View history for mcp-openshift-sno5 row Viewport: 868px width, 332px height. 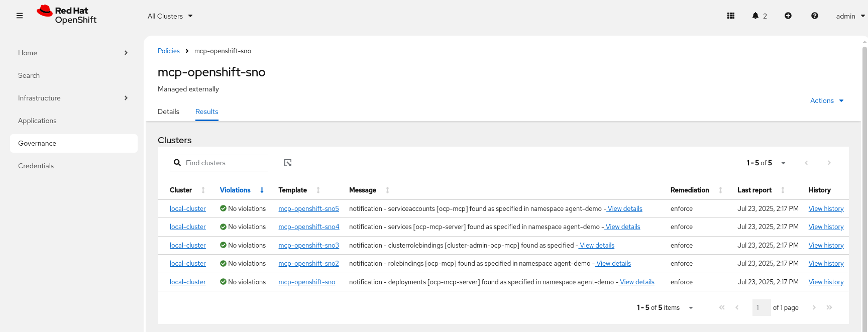[x=826, y=208]
